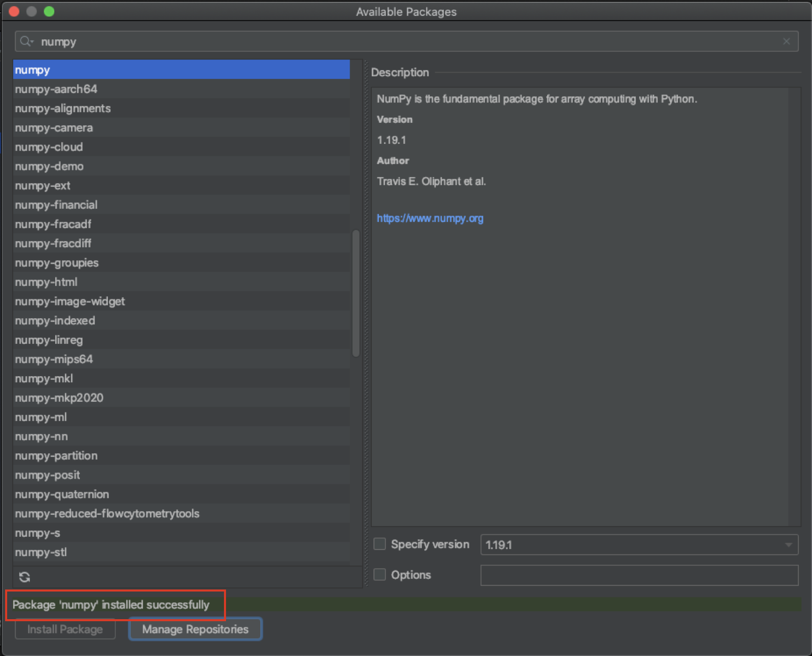The image size is (812, 656).
Task: Open the version 1.19.1 dropdown
Action: [639, 544]
